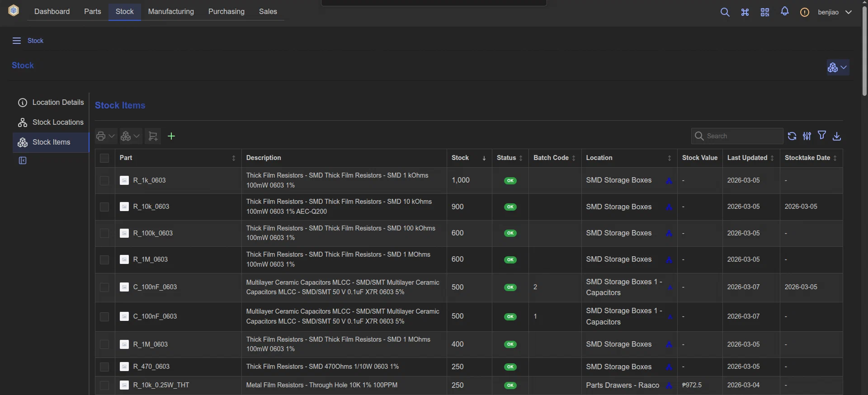Open Stock Locations in the sidebar
868x395 pixels.
(58, 122)
